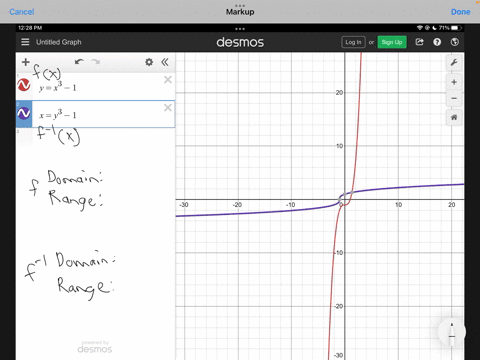The image size is (480, 360).
Task: Reset graph to default home view
Action: (x=454, y=117)
